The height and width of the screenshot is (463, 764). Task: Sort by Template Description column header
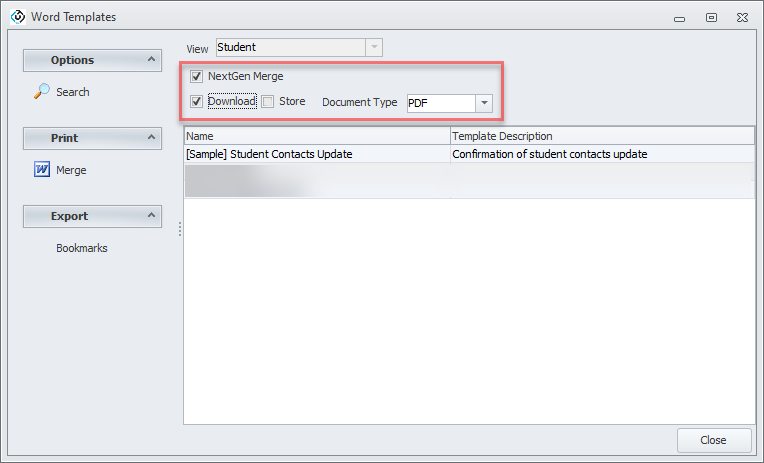(x=601, y=136)
